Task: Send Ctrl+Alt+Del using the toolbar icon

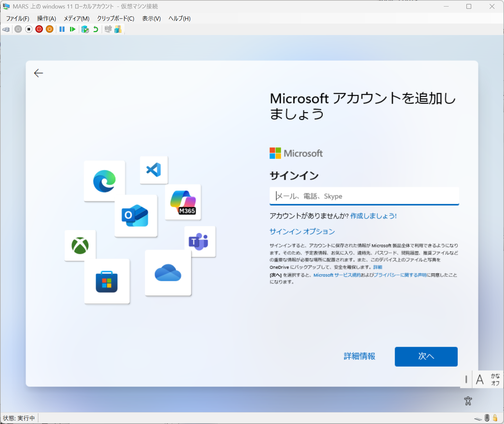Action: pyautogui.click(x=6, y=29)
